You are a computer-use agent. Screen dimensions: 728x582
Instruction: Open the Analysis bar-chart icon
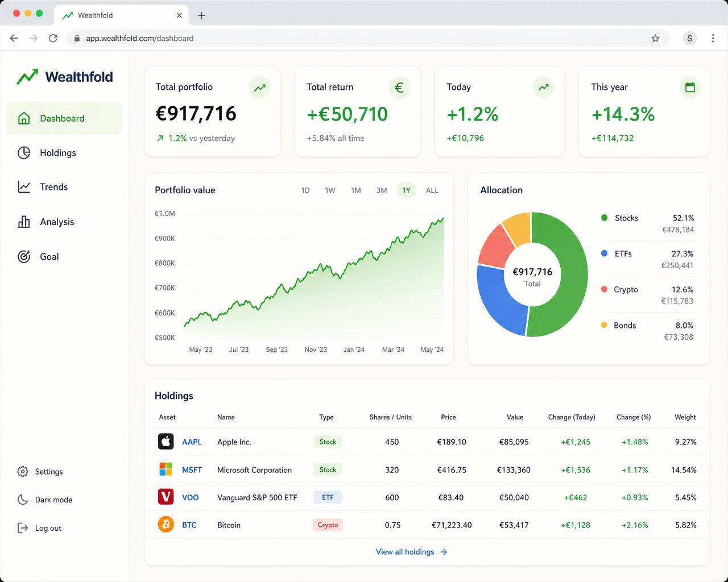pos(24,222)
